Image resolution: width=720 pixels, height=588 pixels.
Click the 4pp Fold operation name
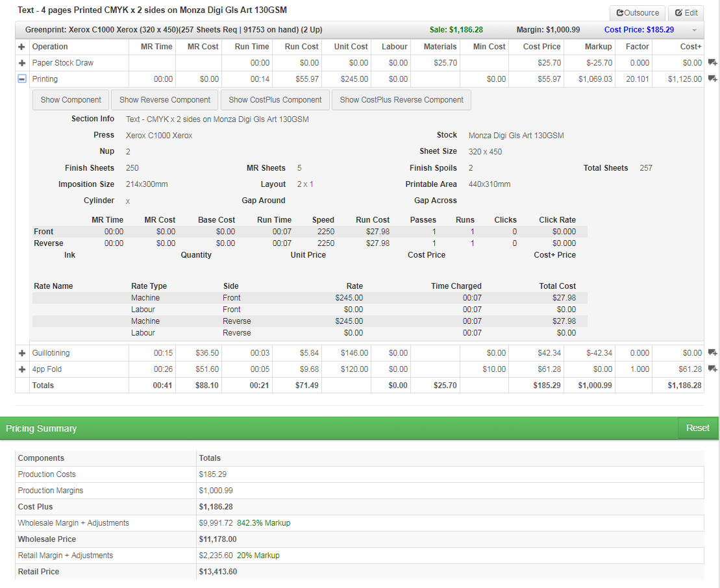(x=47, y=369)
